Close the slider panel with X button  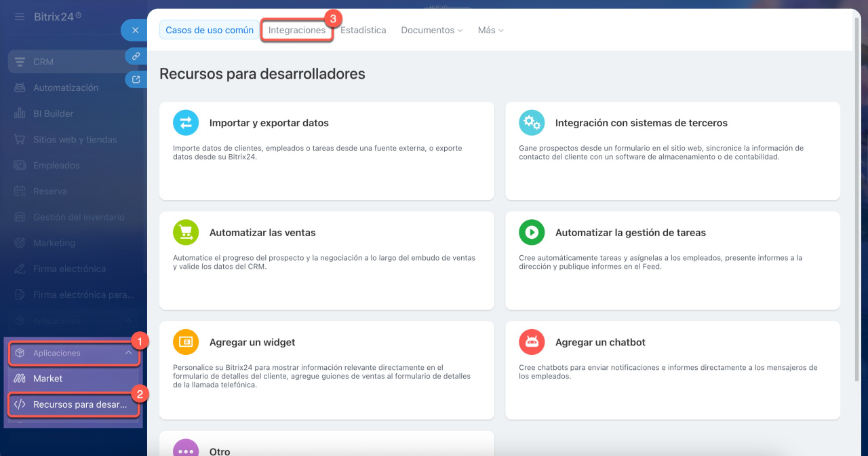(135, 31)
